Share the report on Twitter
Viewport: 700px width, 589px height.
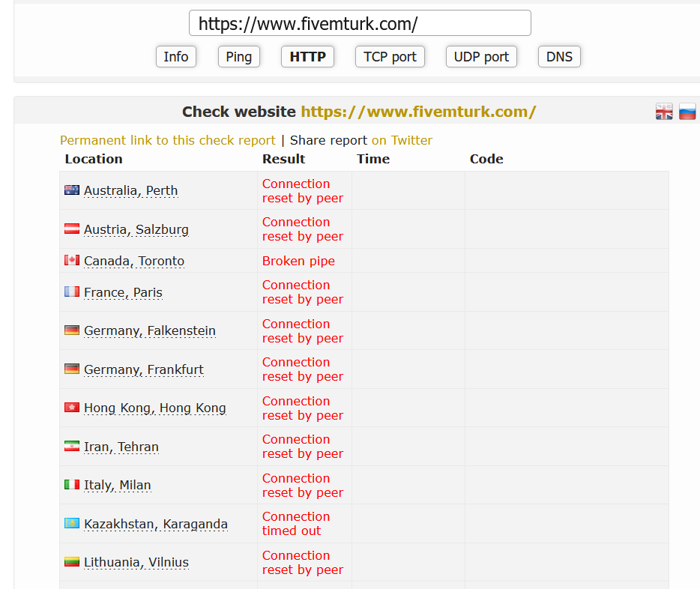402,140
